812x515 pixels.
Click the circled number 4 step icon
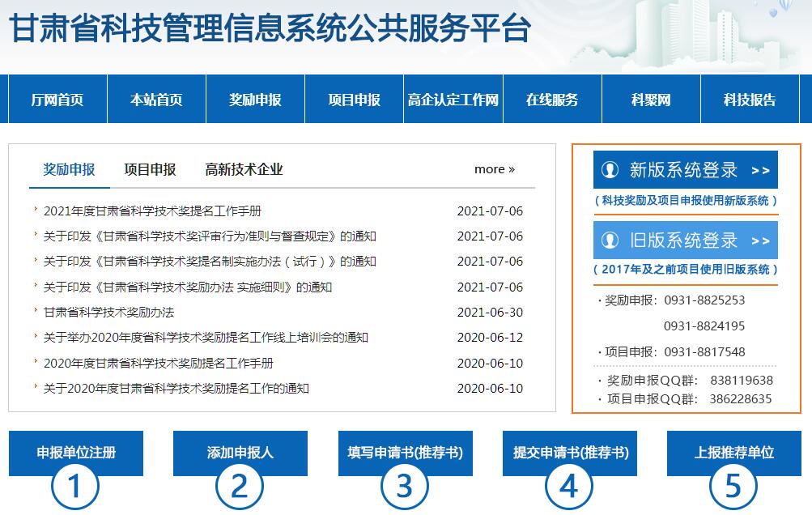pos(569,487)
